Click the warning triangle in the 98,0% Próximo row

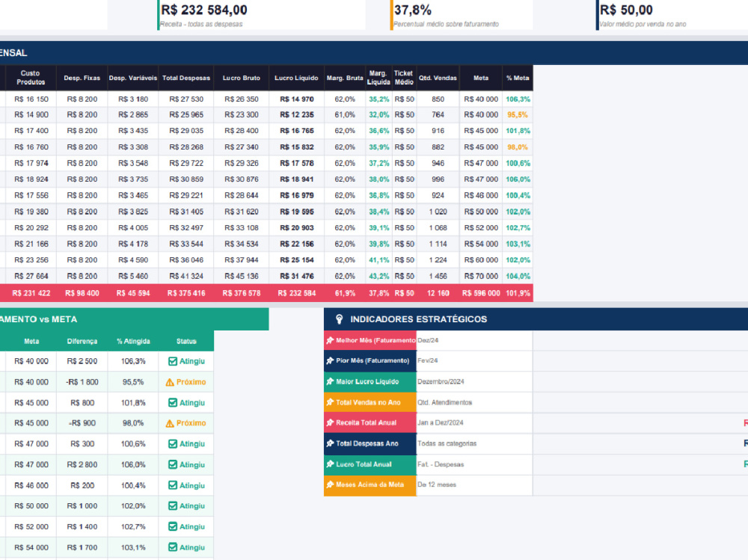coord(170,423)
